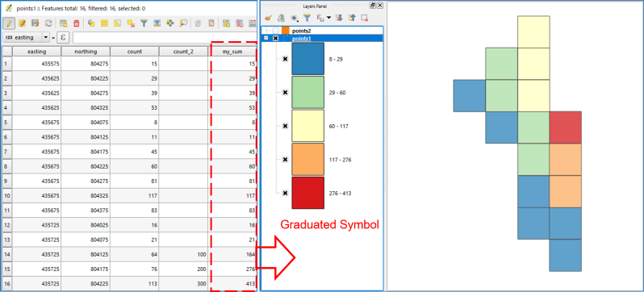Viewport: 644px width, 292px height.
Task: Uncheck the 117 - 276 class checkbox
Action: (285, 160)
